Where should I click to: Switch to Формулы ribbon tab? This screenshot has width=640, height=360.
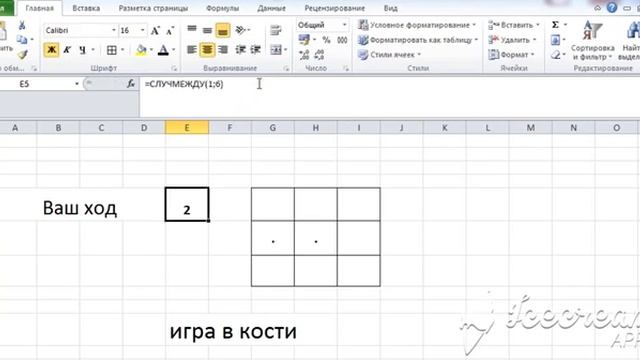point(222,8)
